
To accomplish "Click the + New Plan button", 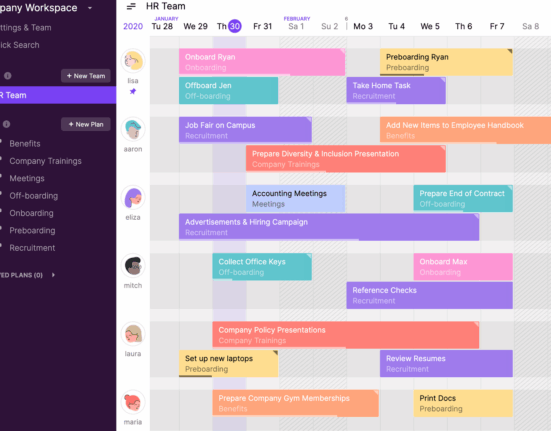I will click(86, 124).
